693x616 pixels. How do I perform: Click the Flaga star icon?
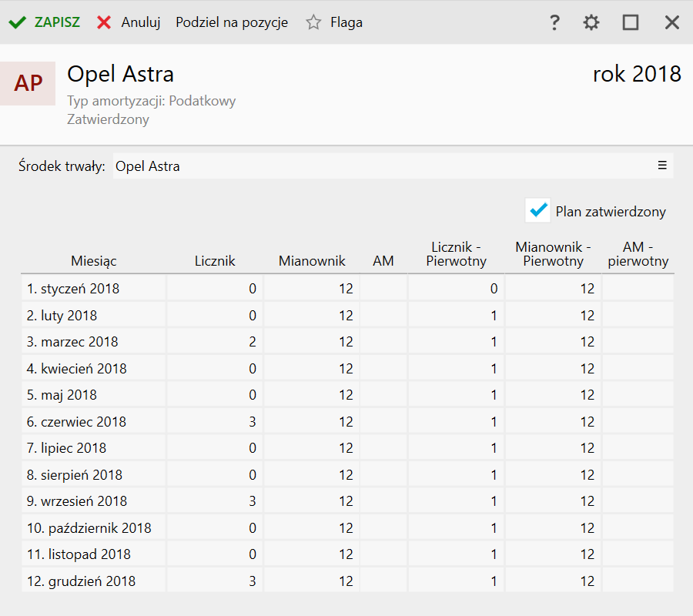(313, 22)
